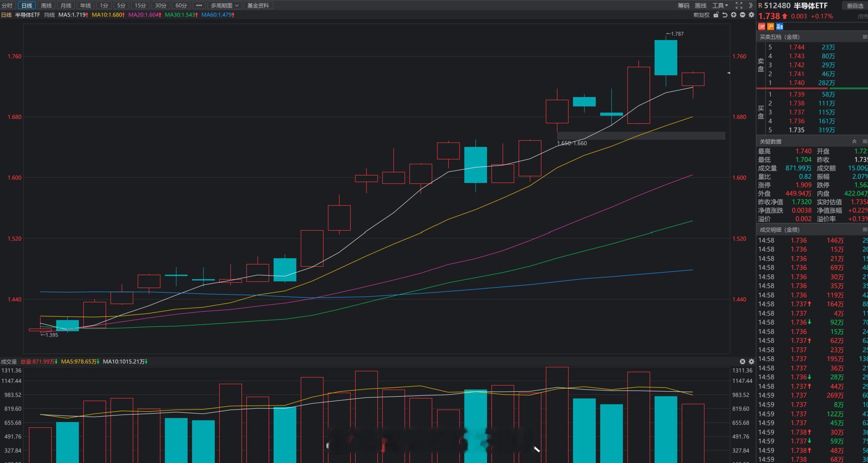868x463 pixels.
Task: Click the 涨停 limit-up value 1.909
Action: 803,185
